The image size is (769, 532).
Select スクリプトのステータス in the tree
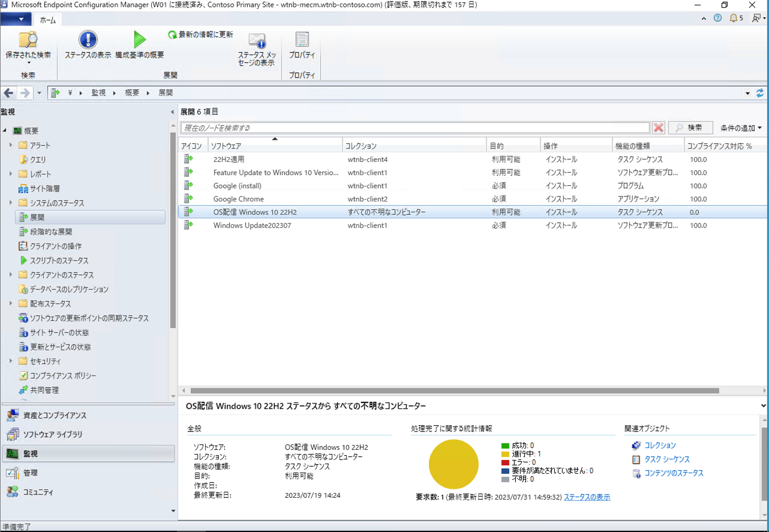[x=59, y=261]
